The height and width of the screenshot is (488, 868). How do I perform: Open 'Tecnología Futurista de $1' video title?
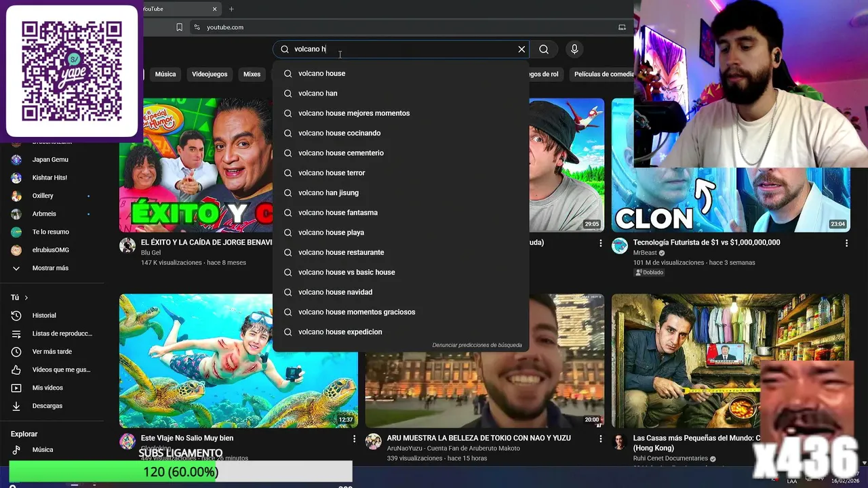707,243
